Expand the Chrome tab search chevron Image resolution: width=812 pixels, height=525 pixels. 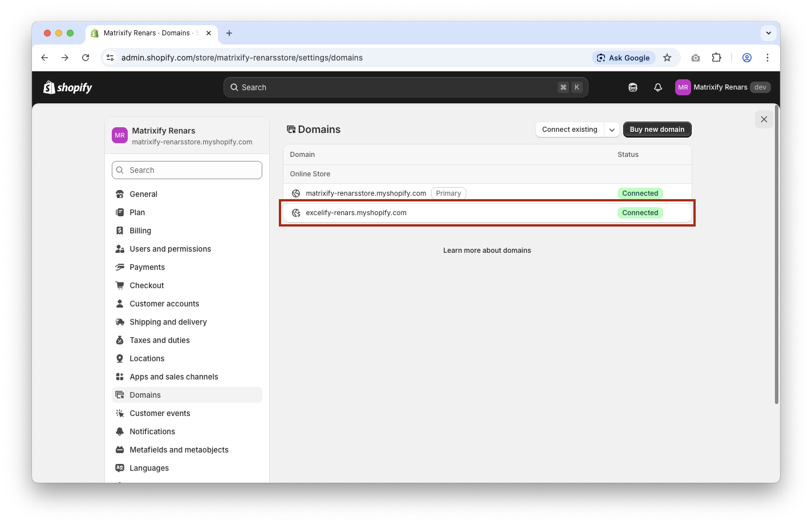click(768, 33)
